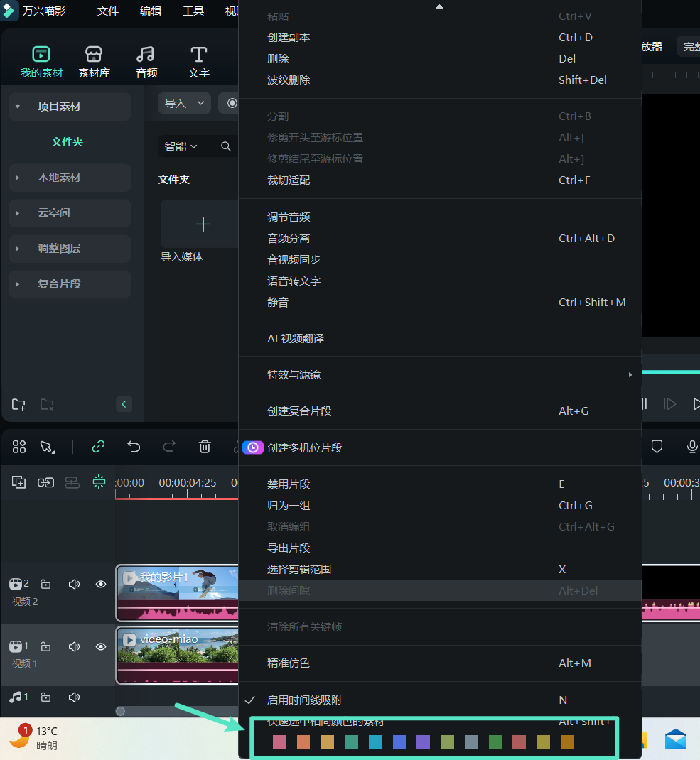Mute audio on track 视频 2
The image size is (700, 760).
pyautogui.click(x=74, y=584)
